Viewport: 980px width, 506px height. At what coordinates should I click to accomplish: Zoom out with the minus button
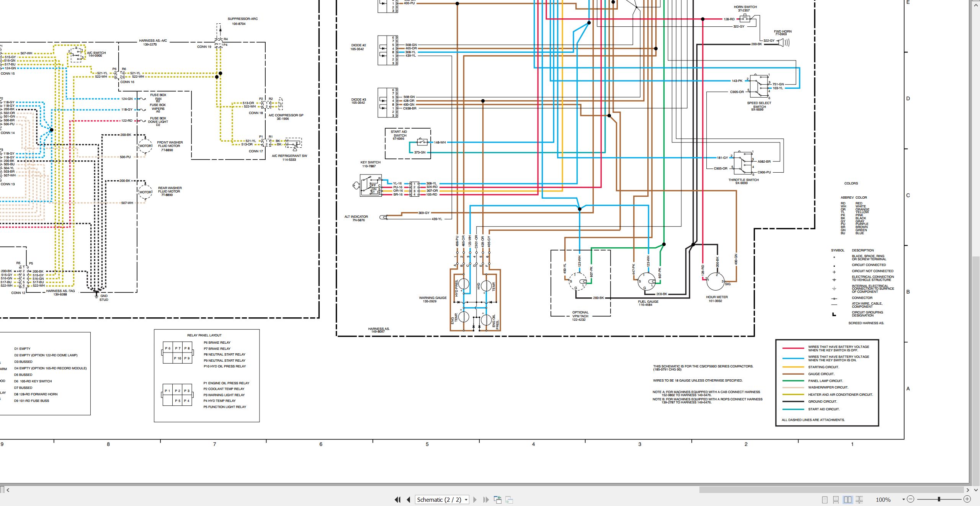911,499
